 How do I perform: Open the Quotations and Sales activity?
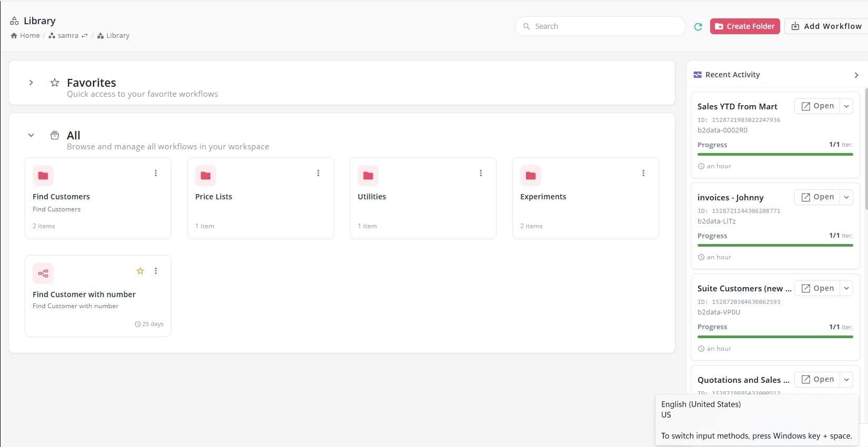817,379
